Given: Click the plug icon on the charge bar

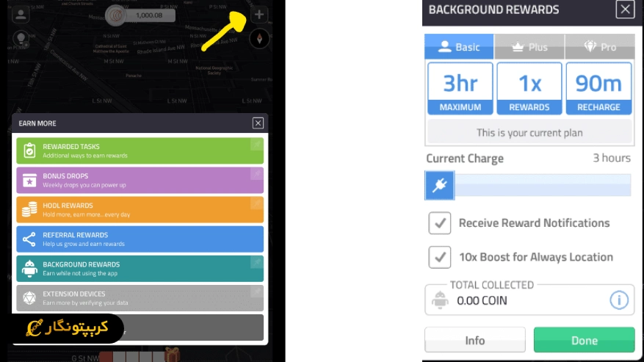Looking at the screenshot, I should coord(440,186).
